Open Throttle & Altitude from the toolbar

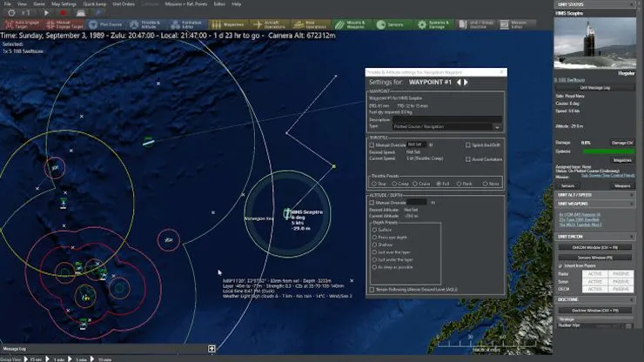tap(146, 24)
